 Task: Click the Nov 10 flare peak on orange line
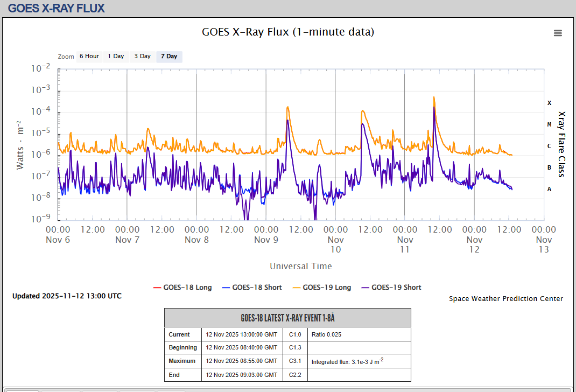[363, 111]
